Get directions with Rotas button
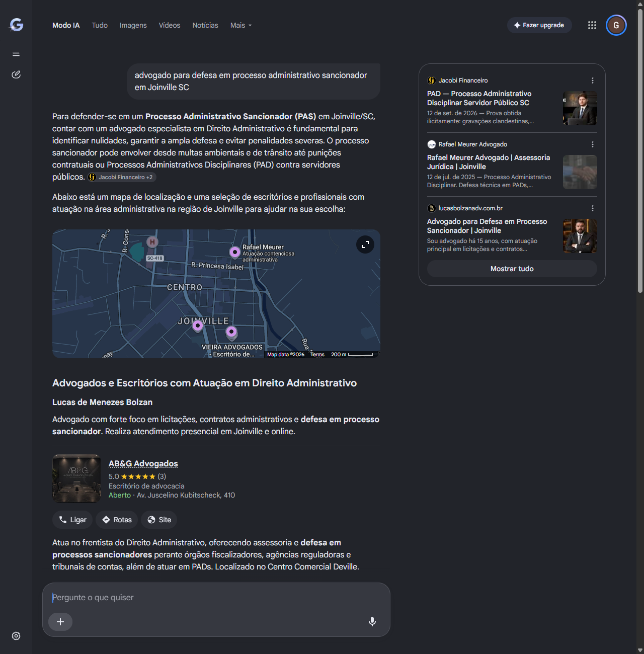Image resolution: width=644 pixels, height=654 pixels. pyautogui.click(x=117, y=520)
